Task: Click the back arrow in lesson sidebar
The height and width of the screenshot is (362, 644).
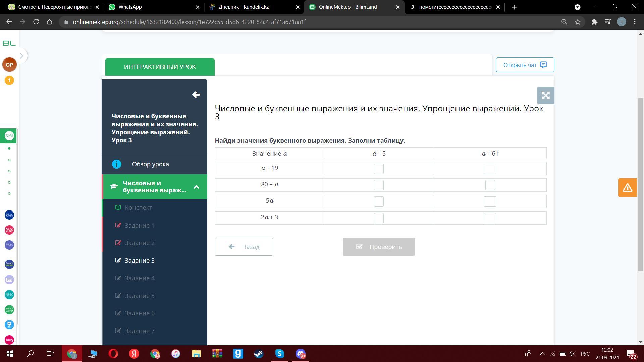Action: [x=196, y=95]
